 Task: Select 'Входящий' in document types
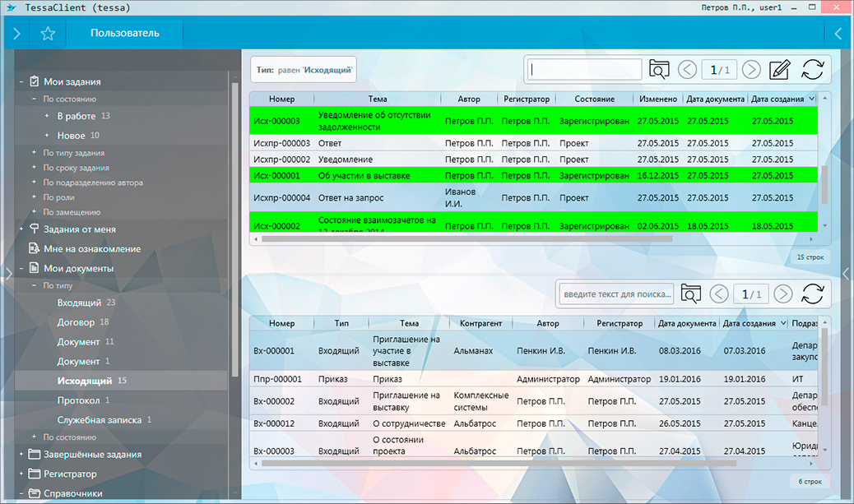tap(79, 303)
